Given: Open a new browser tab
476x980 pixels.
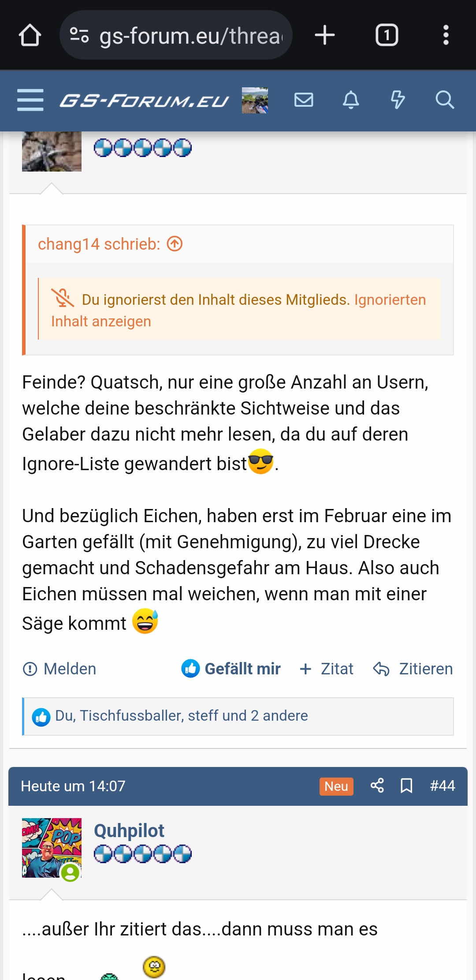Looking at the screenshot, I should [x=325, y=35].
